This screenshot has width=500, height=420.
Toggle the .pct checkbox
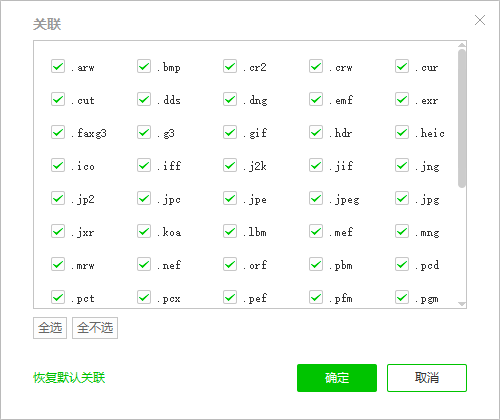[x=58, y=297]
